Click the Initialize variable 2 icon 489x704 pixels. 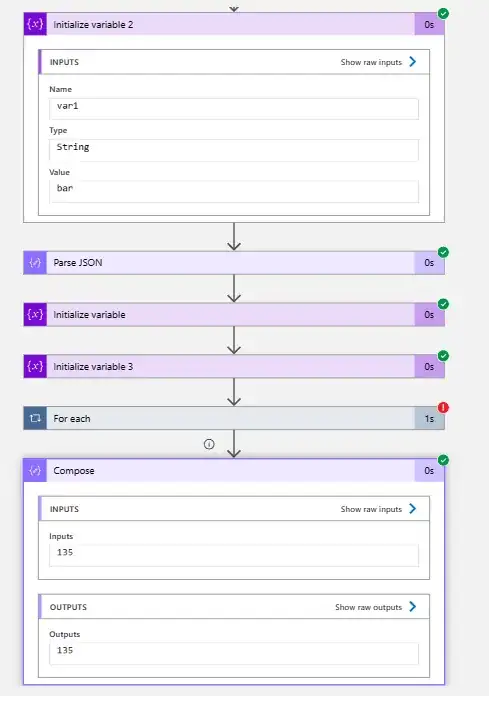(35, 24)
